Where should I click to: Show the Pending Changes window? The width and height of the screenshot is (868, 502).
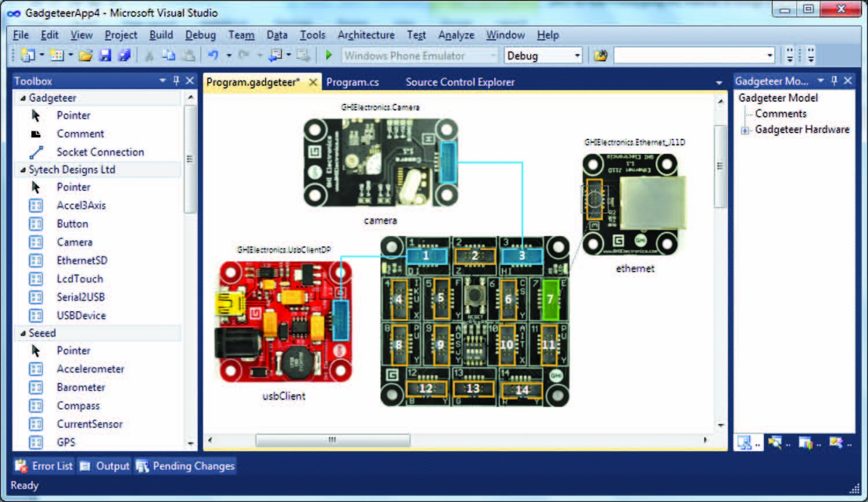click(x=186, y=466)
